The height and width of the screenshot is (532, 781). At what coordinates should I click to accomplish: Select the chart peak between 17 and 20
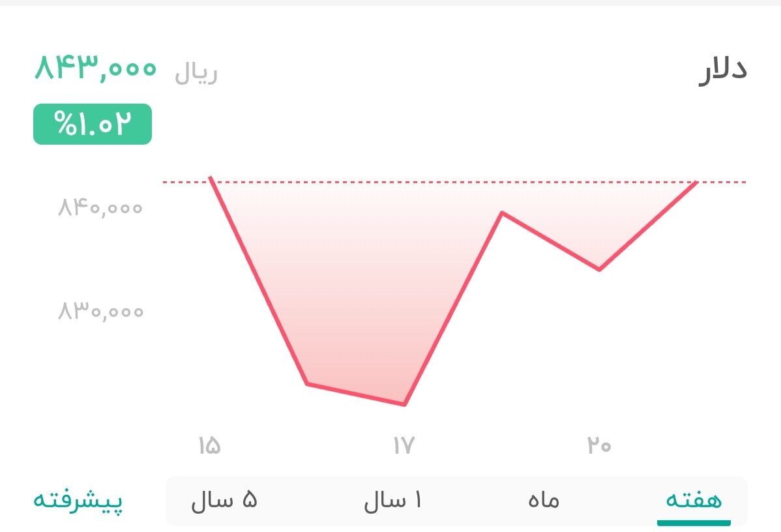pos(503,212)
